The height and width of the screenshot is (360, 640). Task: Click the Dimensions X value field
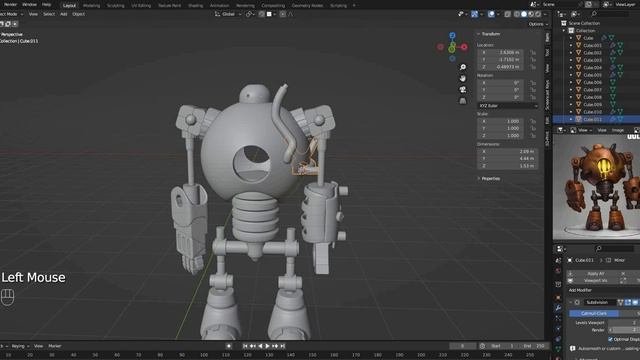pos(507,151)
